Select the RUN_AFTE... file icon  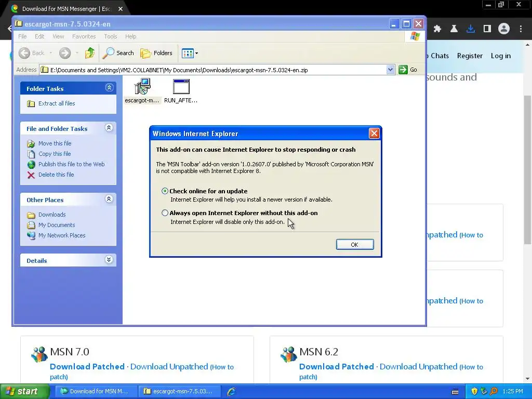pos(181,90)
